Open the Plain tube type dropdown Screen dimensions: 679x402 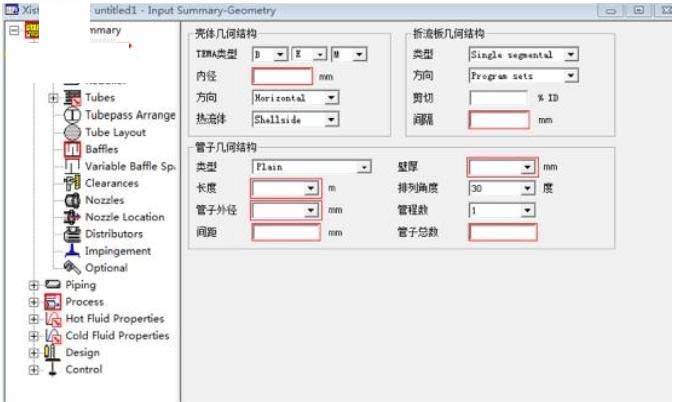coord(311,167)
